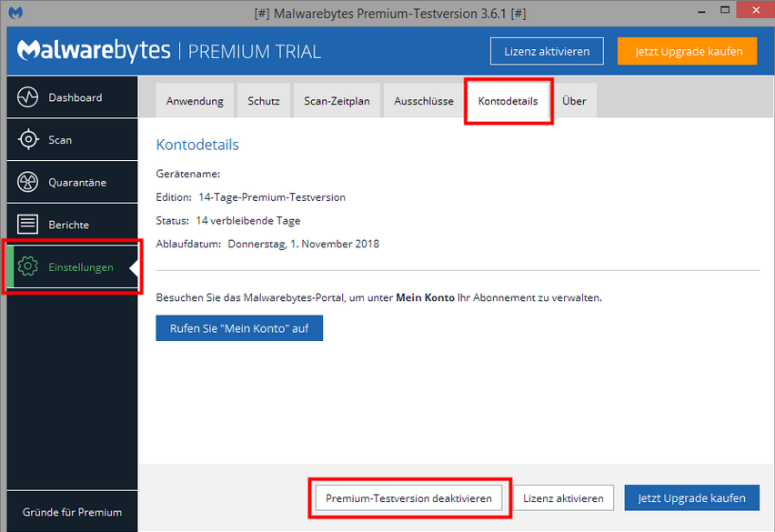
Task: Switch to the Schutz tab
Action: click(x=264, y=101)
